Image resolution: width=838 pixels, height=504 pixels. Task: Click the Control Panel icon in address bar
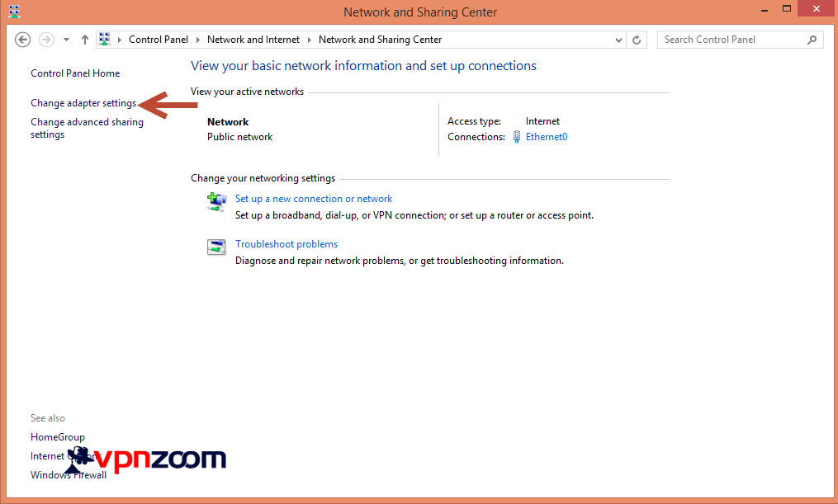(105, 39)
